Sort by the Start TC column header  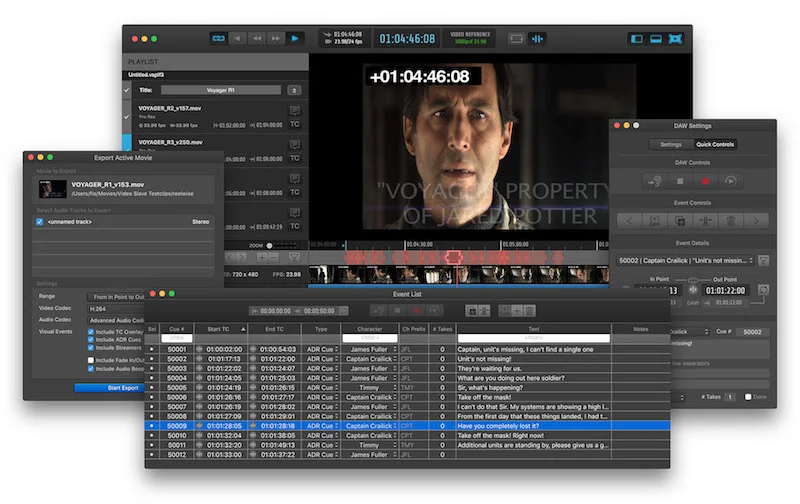tap(220, 329)
